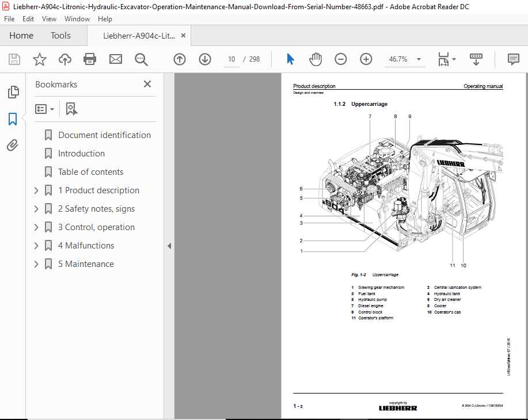The width and height of the screenshot is (528, 420).
Task: Open the View menu
Action: [x=49, y=19]
